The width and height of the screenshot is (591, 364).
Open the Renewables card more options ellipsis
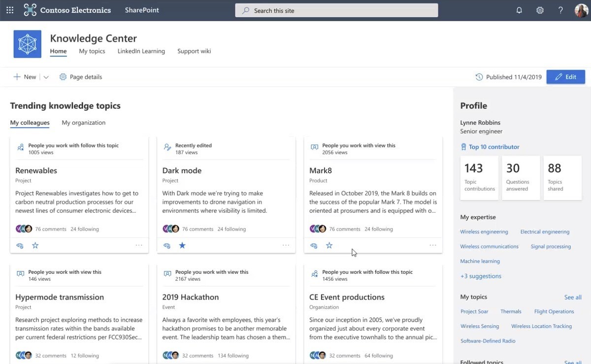coord(139,245)
